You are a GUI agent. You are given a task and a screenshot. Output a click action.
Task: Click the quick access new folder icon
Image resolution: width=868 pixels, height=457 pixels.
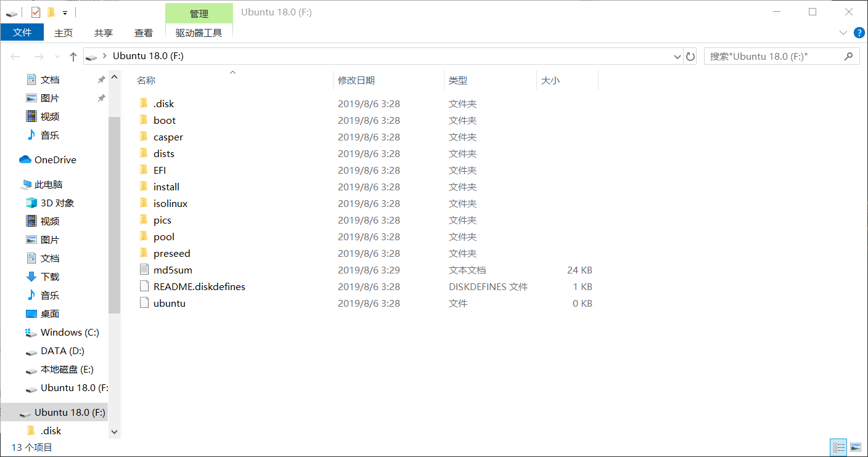pos(51,12)
